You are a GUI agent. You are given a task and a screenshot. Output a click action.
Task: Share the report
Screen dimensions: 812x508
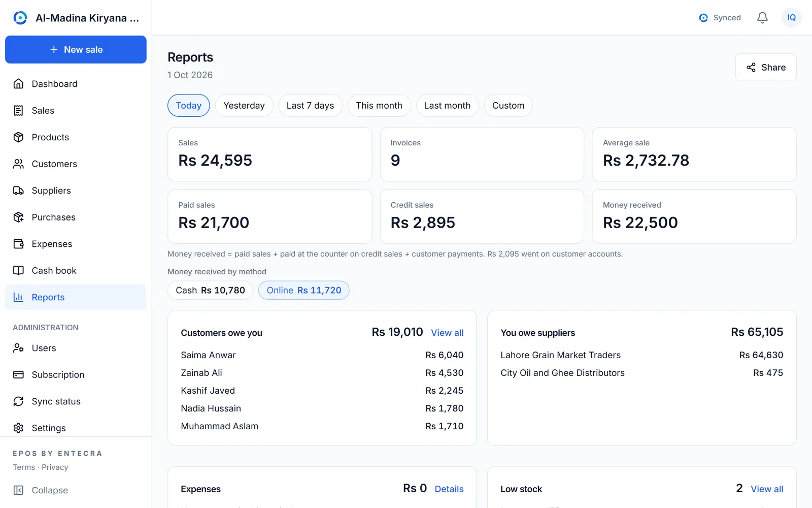click(766, 67)
